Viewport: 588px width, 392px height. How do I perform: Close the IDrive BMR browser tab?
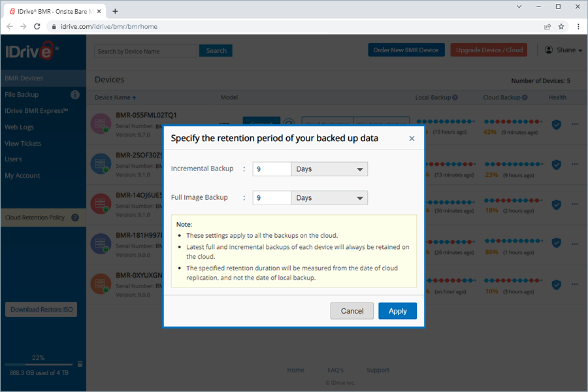(x=99, y=11)
